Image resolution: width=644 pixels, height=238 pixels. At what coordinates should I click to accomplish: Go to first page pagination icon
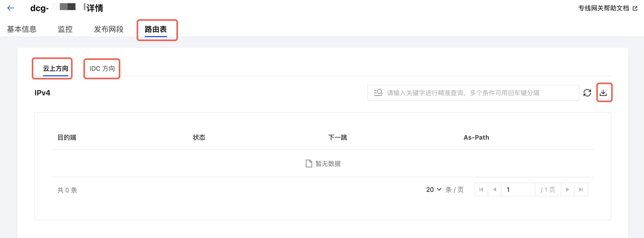click(481, 189)
